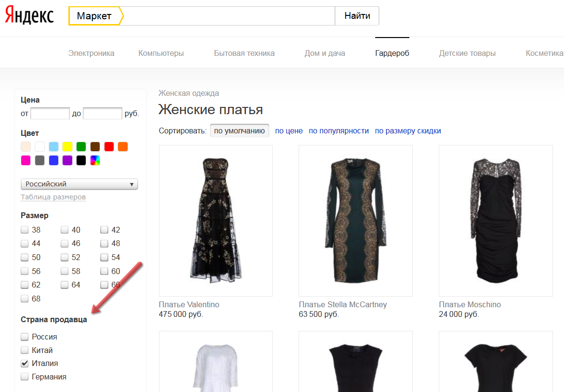The image size is (564, 392).
Task: Open the Платье Moschino dress image
Action: (x=496, y=221)
